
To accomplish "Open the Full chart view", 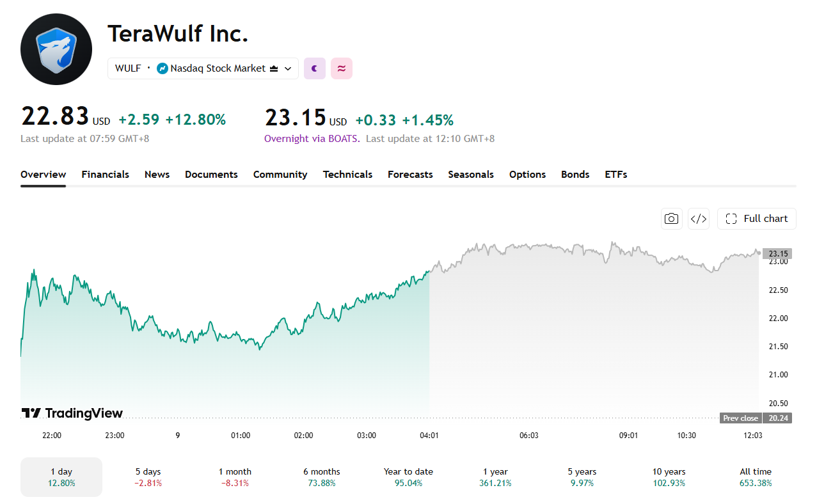I will point(757,219).
